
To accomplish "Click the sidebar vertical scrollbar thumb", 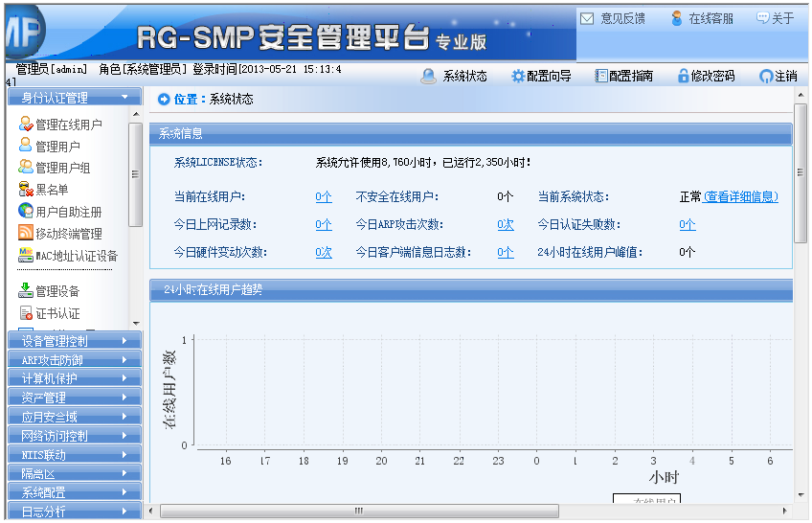I will tap(136, 174).
